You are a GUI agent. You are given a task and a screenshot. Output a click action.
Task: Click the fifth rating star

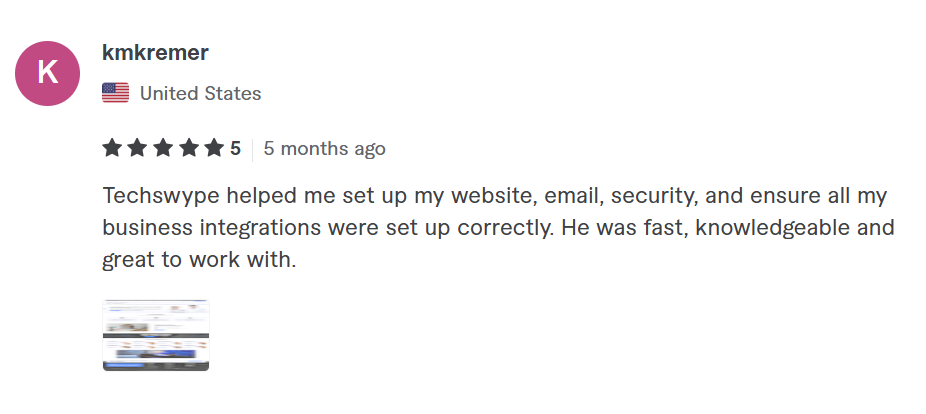tap(214, 149)
